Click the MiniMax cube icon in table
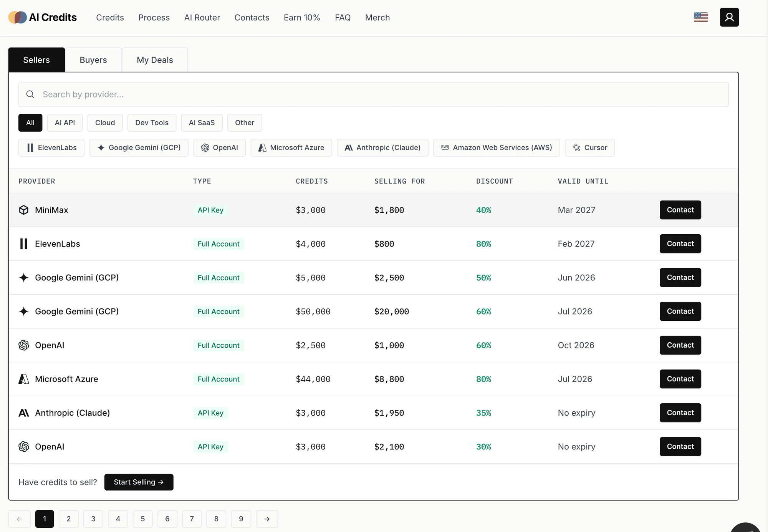The width and height of the screenshot is (768, 532). 24,210
